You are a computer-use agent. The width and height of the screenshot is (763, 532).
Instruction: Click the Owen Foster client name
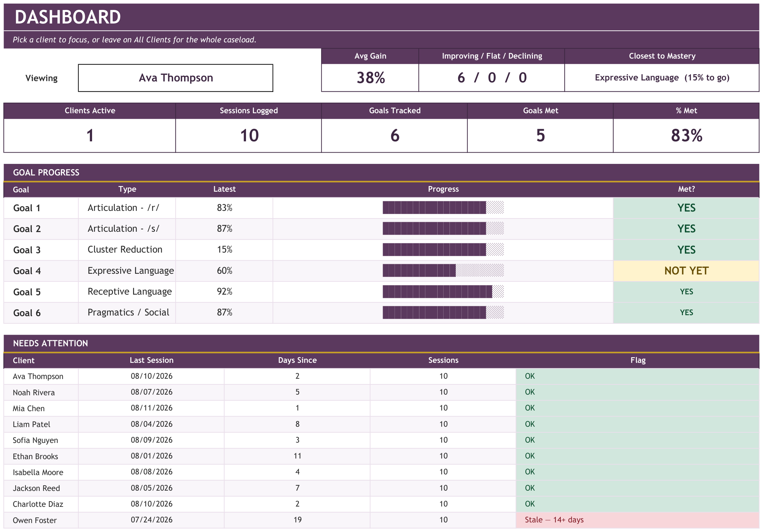(x=34, y=520)
